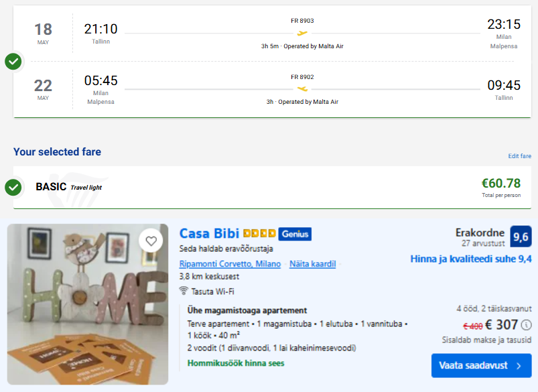Click the 9,6 review score badge
This screenshot has width=538, height=392.
tap(521, 237)
